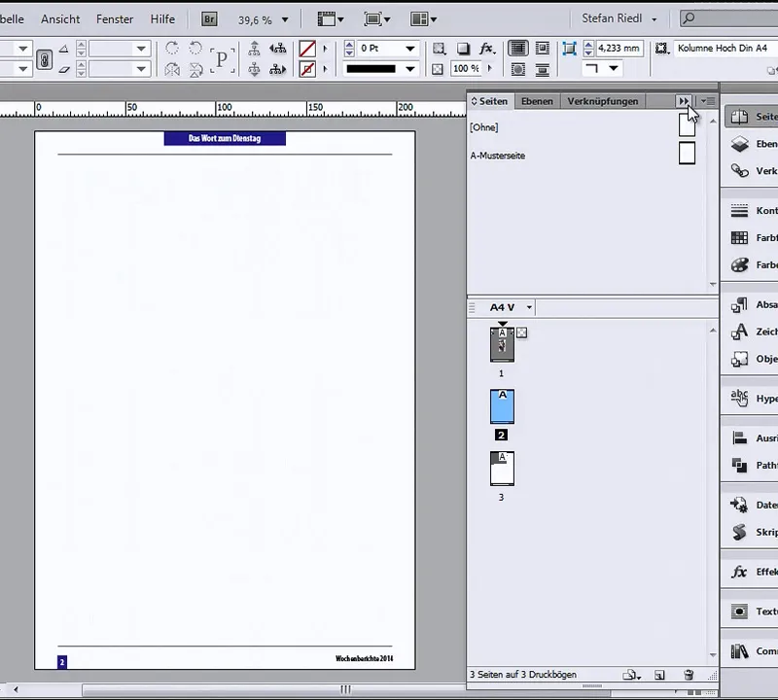Click the select content icon
The image size is (778, 700).
click(x=254, y=69)
